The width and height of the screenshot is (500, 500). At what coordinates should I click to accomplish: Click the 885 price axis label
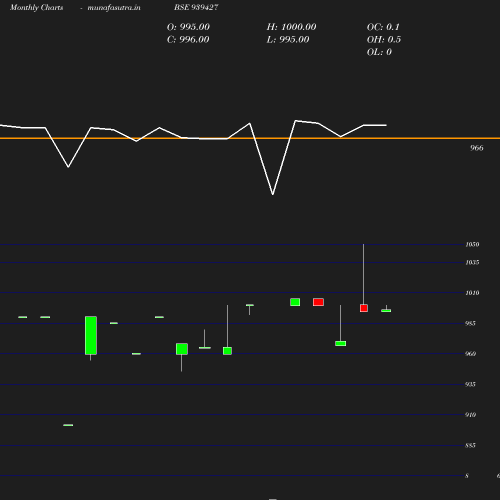pyautogui.click(x=470, y=445)
